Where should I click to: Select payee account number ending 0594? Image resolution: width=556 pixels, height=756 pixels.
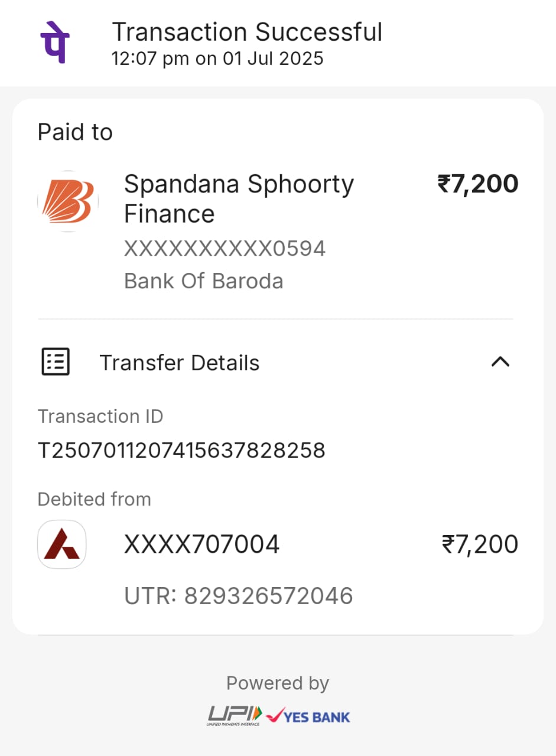click(x=225, y=249)
